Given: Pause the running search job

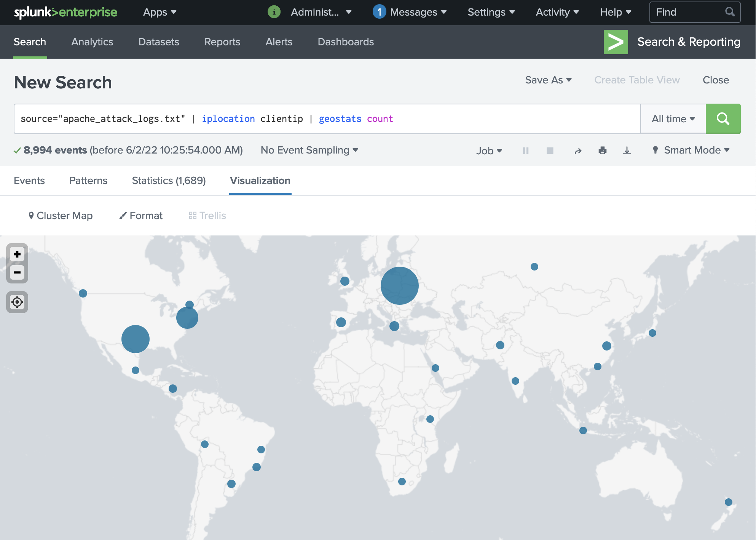Looking at the screenshot, I should click(x=525, y=150).
